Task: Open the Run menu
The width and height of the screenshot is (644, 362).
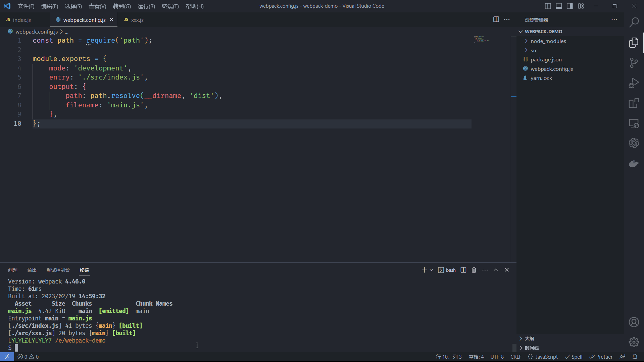Action: (x=146, y=6)
